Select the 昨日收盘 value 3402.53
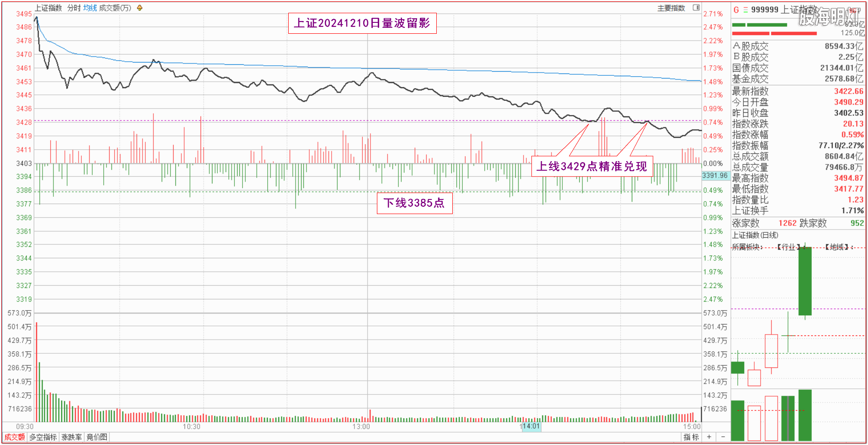Image resolution: width=868 pixels, height=445 pixels. (x=849, y=113)
